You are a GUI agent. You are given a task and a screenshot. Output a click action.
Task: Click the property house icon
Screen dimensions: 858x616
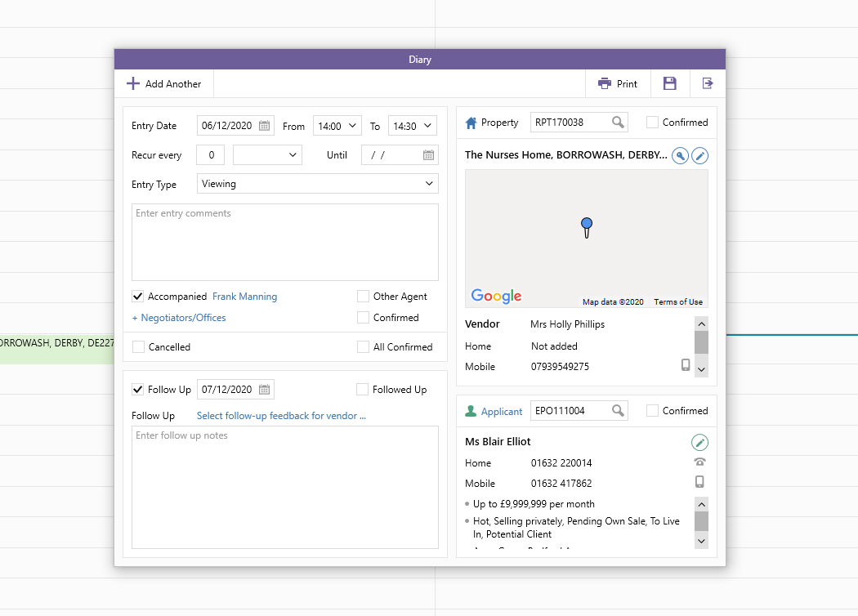click(x=471, y=123)
